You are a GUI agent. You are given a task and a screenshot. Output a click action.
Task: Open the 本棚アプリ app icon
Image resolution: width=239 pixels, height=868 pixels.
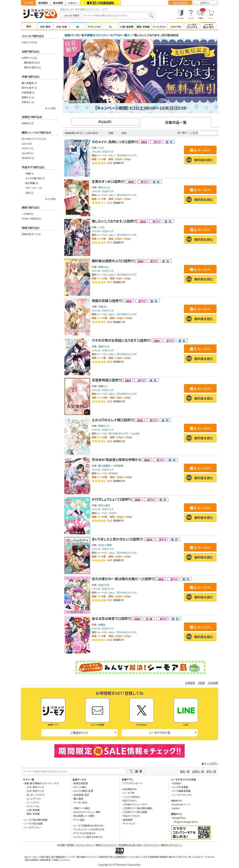tap(53, 710)
